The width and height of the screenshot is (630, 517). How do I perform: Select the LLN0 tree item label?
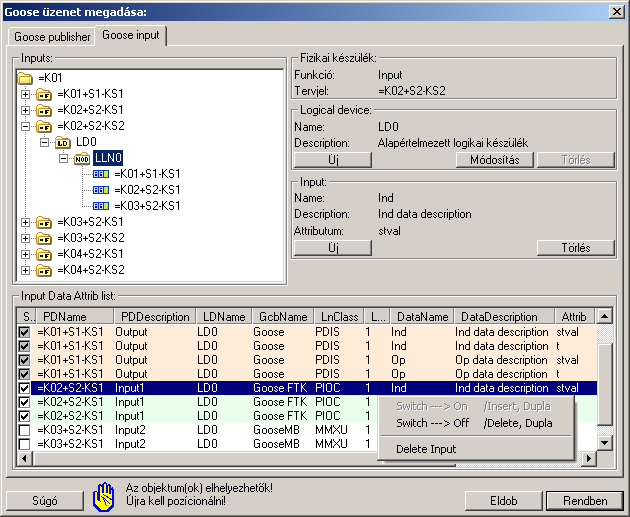(108, 158)
